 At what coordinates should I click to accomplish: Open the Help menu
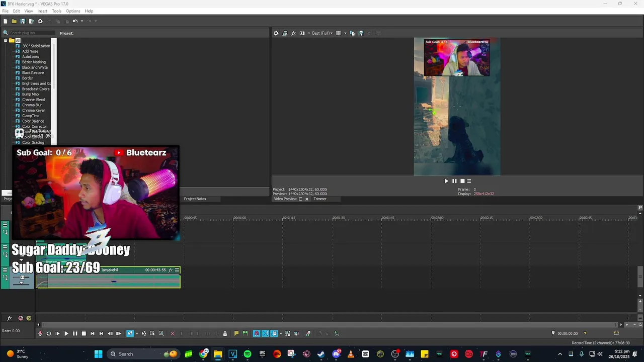point(89,11)
